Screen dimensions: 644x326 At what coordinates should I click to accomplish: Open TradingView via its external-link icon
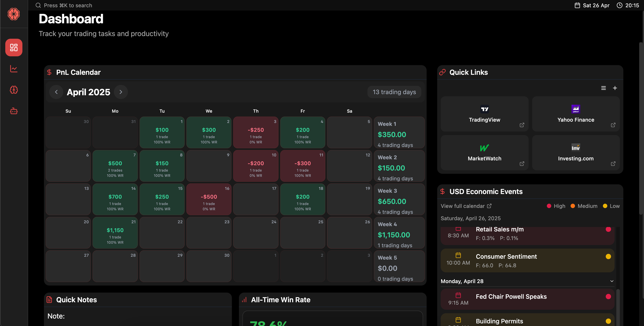[x=522, y=125]
